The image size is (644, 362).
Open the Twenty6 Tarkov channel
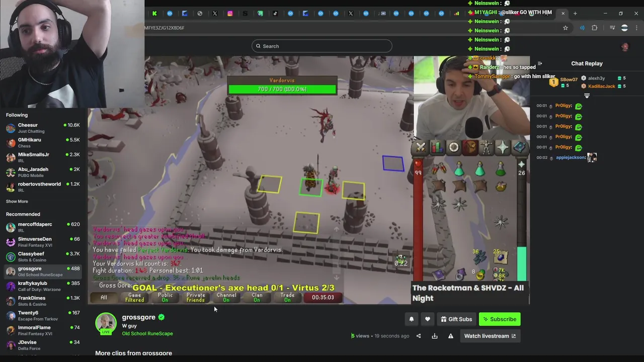43,315
